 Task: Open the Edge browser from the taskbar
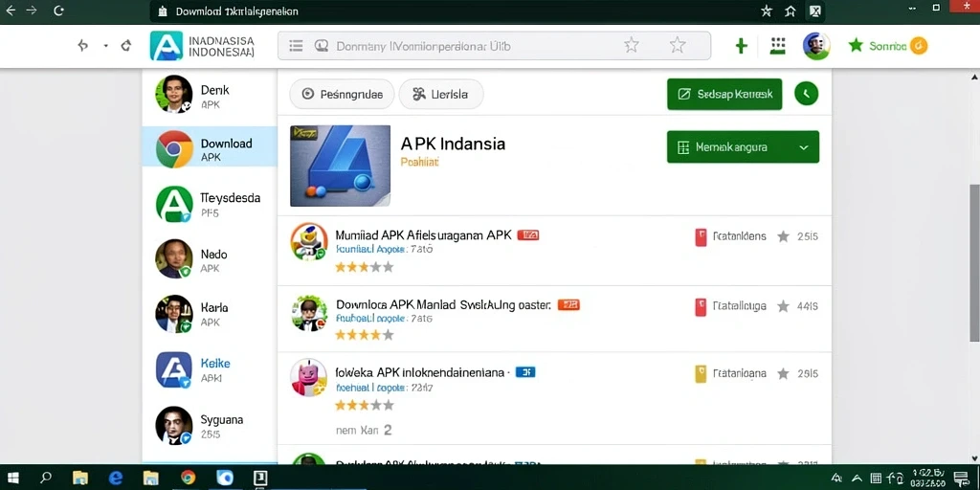click(116, 479)
